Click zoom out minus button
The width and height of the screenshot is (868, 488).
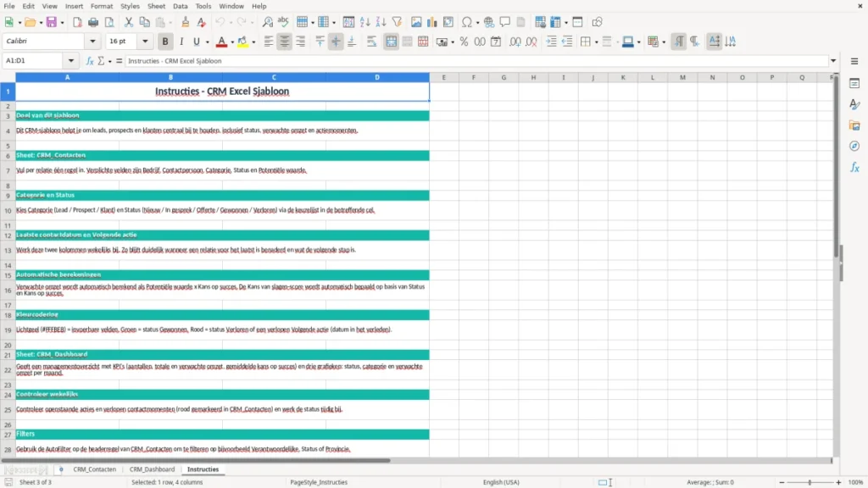[782, 482]
